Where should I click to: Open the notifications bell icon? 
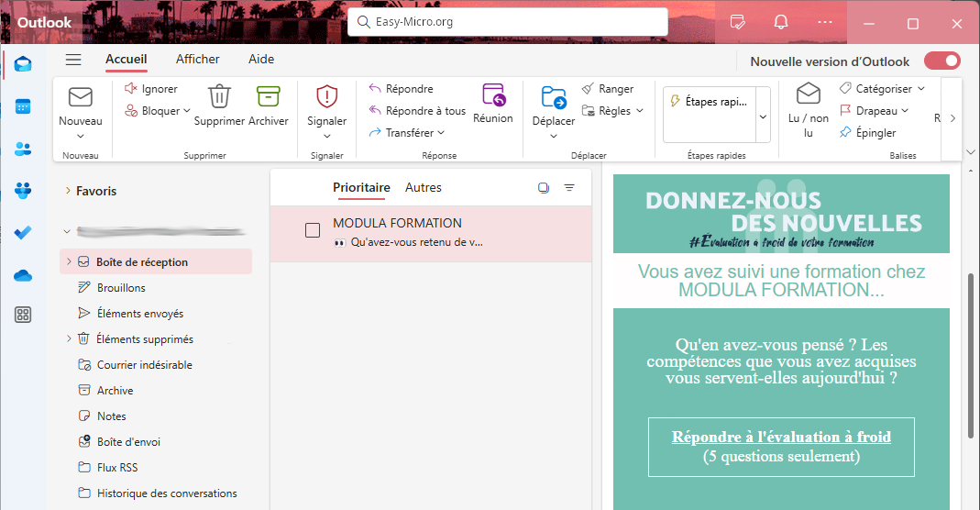point(781,23)
